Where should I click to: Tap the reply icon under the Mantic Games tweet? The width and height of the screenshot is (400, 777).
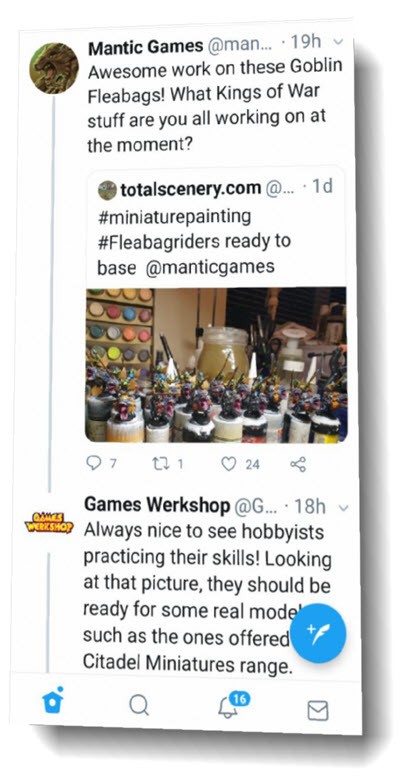pos(94,463)
